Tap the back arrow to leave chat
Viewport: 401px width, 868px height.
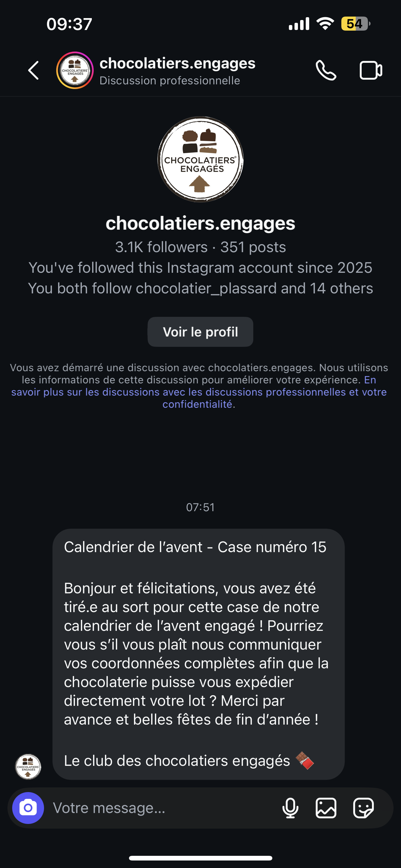(x=33, y=70)
